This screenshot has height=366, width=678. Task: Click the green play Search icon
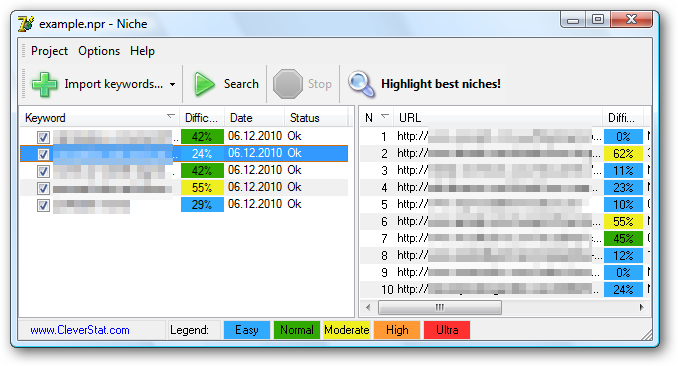tap(204, 84)
